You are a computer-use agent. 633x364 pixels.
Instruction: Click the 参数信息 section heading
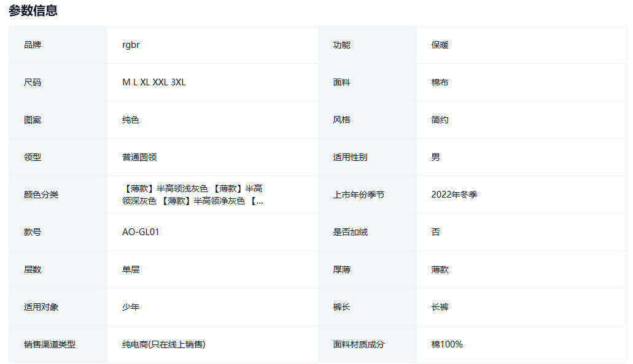(x=33, y=10)
